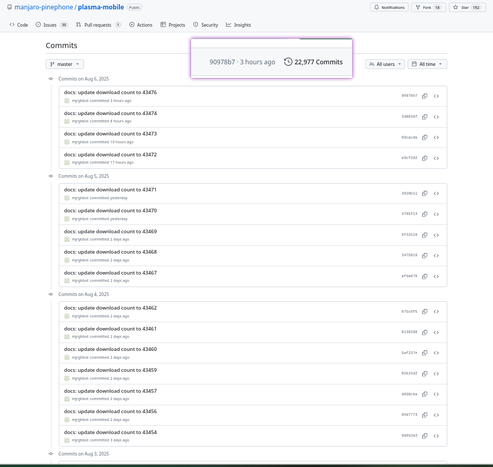Open the master branch dropdown
This screenshot has width=493, height=467.
click(x=65, y=64)
